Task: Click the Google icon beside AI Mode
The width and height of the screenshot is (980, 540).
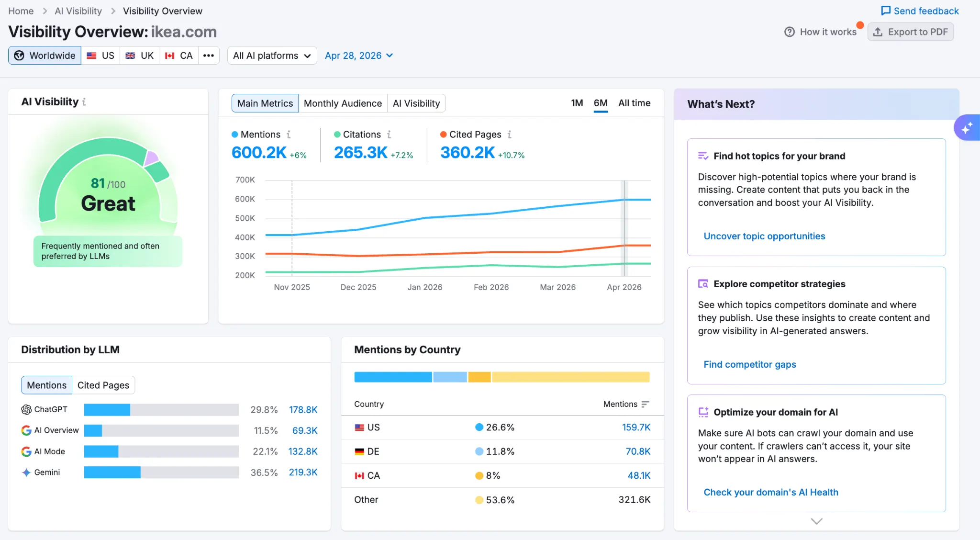Action: point(26,451)
